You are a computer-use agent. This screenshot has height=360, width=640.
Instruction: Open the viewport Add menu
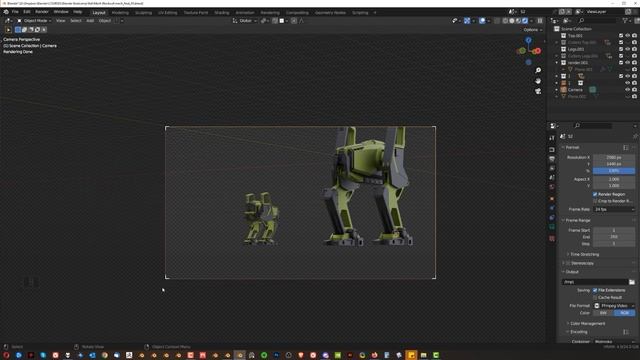point(90,20)
